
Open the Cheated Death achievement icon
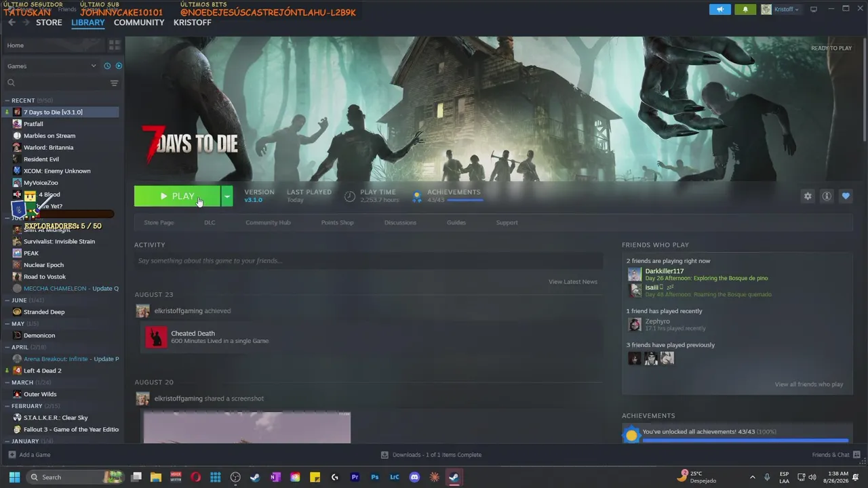tap(156, 337)
